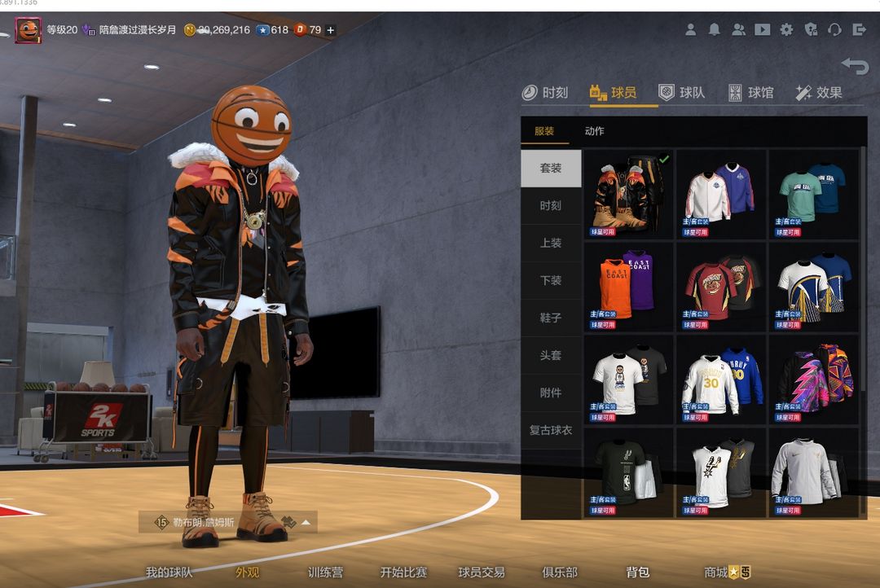Select the equipped black orange jacket outfit

pyautogui.click(x=628, y=194)
